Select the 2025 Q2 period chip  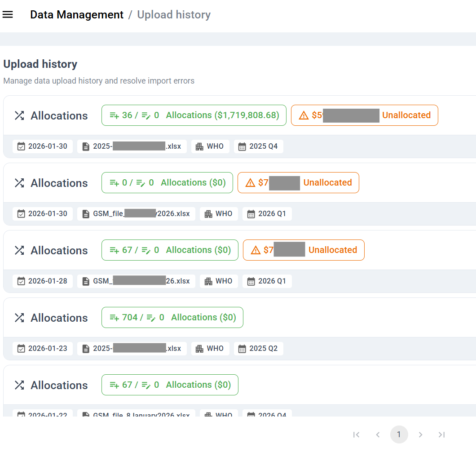(x=258, y=349)
